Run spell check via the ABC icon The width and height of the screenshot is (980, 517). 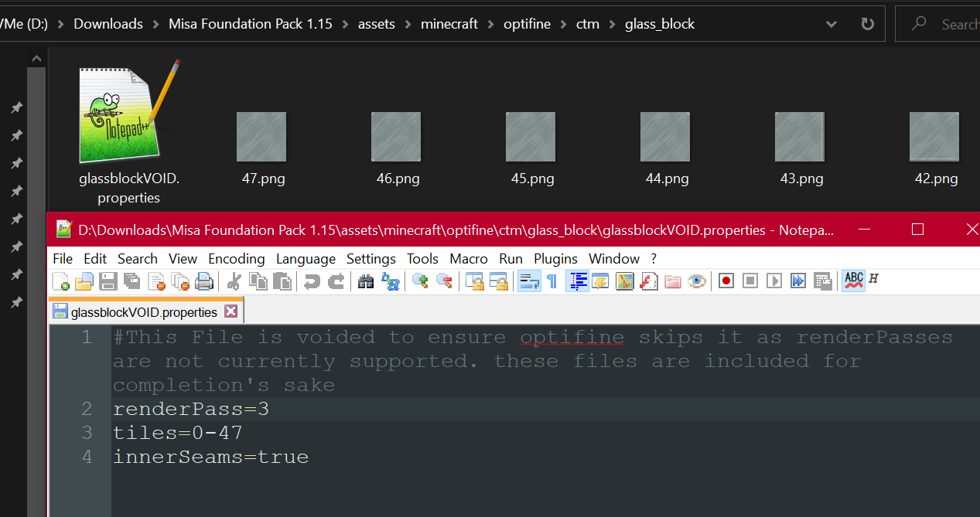click(x=853, y=281)
